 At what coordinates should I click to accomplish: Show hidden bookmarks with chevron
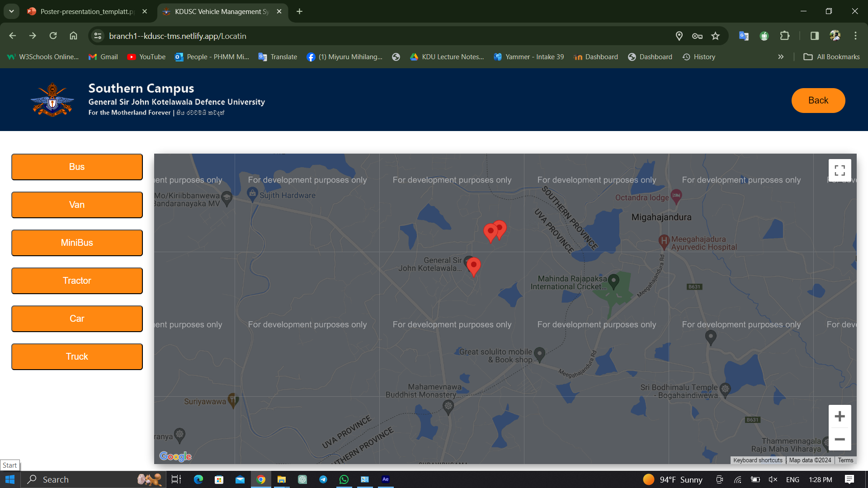[781, 57]
